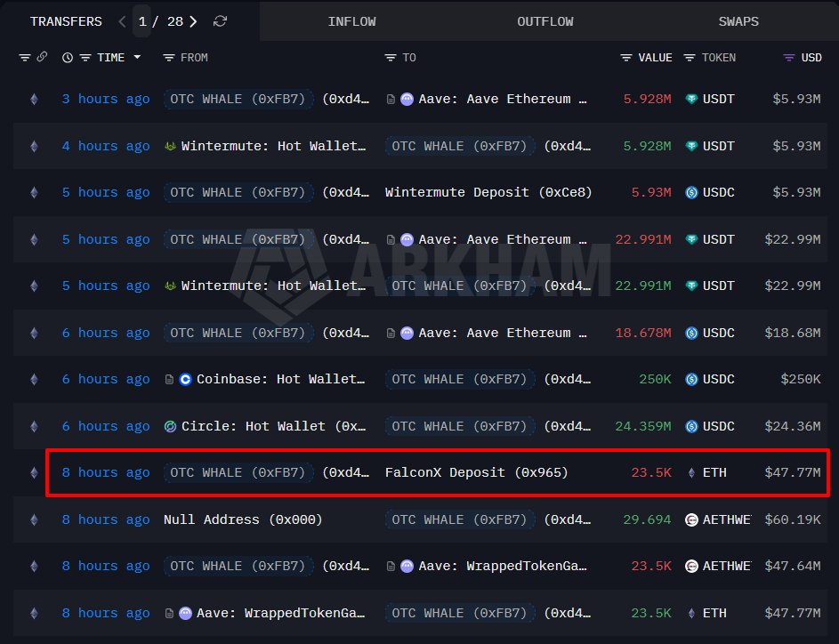Click Wintermute icon in 4 hours ago row
This screenshot has height=644, width=839.
(x=170, y=146)
